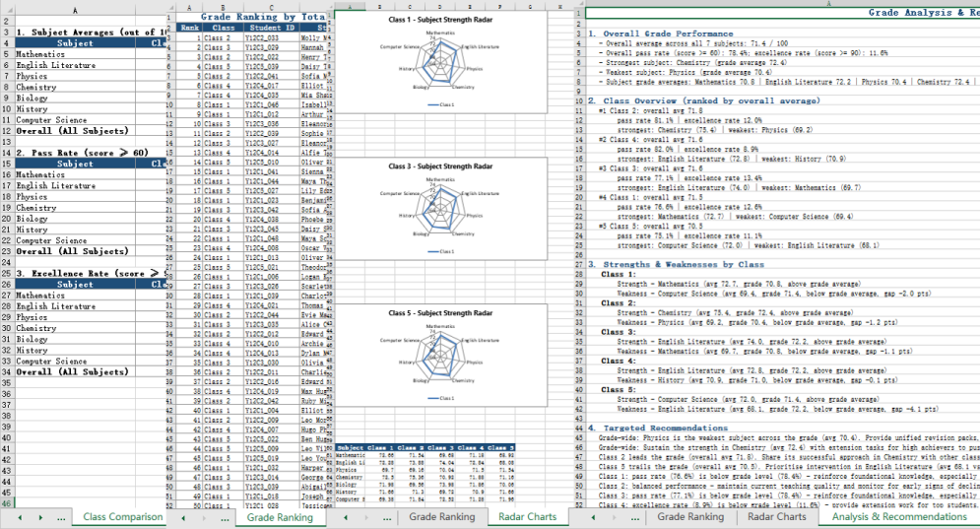Select the Class 1 Subject Strength Radar chart

point(440,62)
